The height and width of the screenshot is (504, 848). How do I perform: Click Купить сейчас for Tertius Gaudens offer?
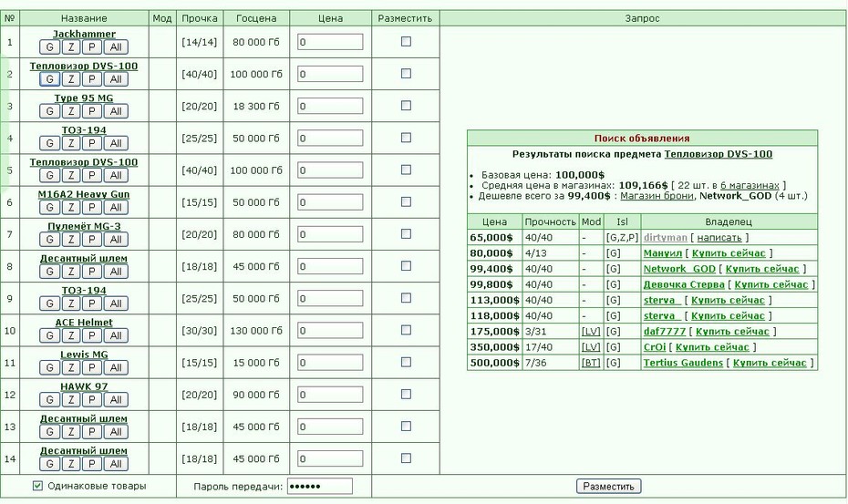(x=770, y=363)
